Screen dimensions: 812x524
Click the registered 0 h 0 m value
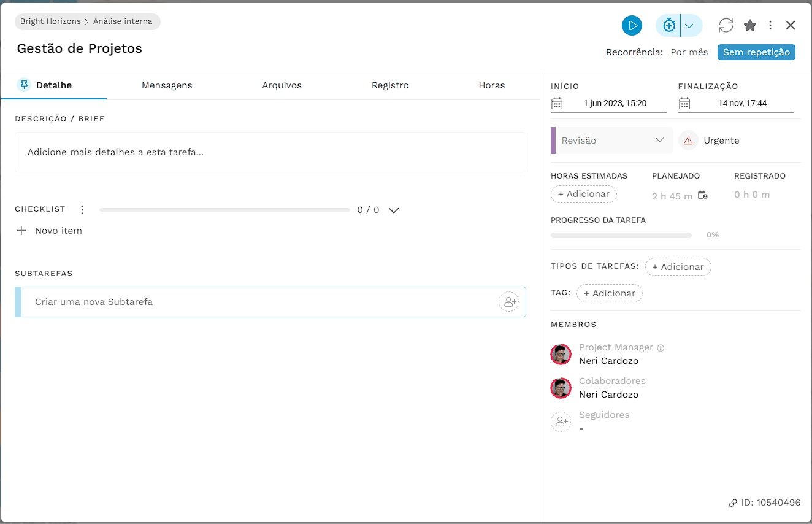[752, 195]
